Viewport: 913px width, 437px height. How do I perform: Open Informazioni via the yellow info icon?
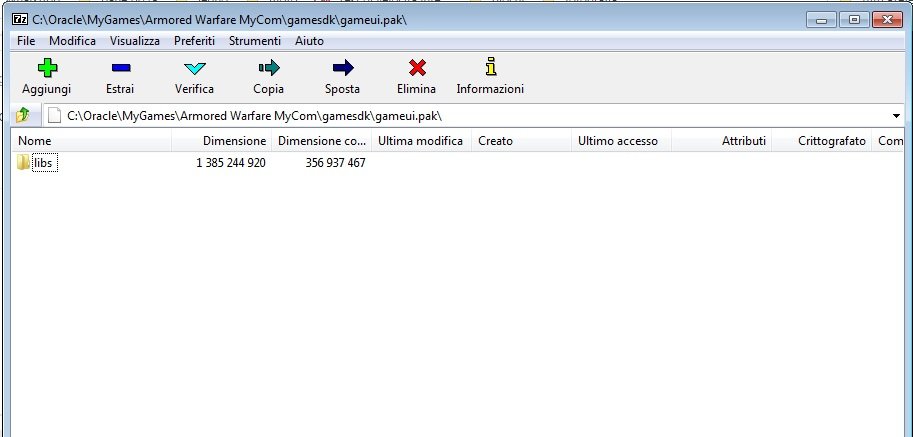[490, 68]
